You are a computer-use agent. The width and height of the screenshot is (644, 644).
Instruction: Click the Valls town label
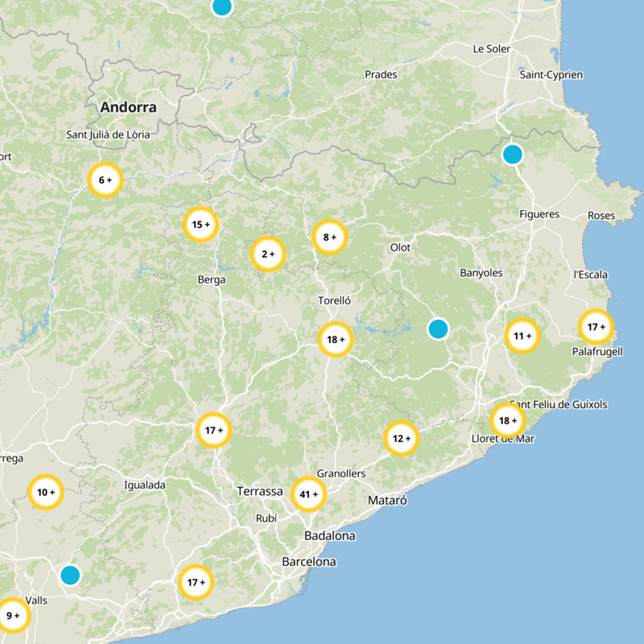[36, 601]
